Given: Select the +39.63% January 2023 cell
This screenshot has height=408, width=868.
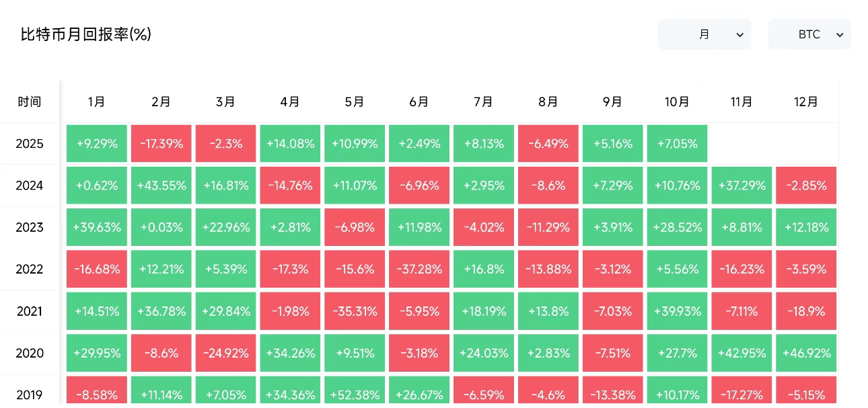Looking at the screenshot, I should click(97, 227).
